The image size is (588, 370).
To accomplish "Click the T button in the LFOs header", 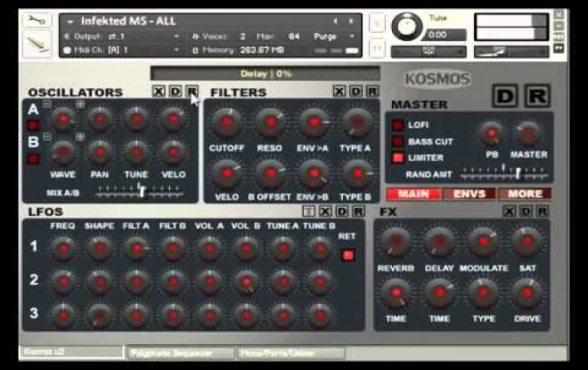I will (308, 211).
